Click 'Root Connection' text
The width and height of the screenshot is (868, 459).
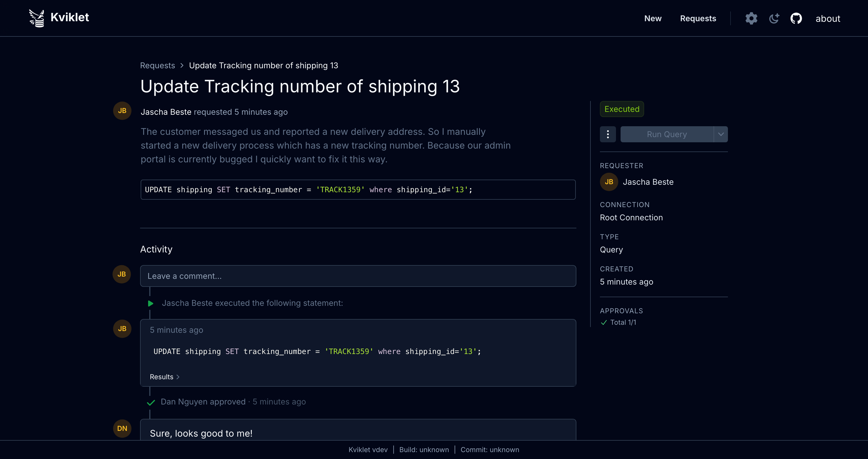pyautogui.click(x=631, y=217)
